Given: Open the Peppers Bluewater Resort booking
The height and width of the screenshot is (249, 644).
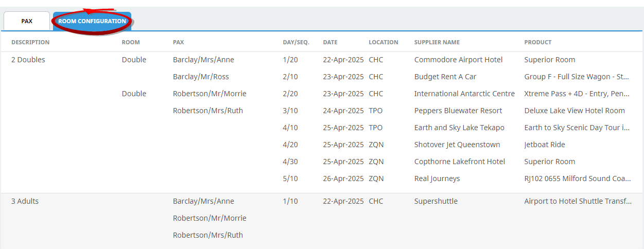Looking at the screenshot, I should pos(458,111).
